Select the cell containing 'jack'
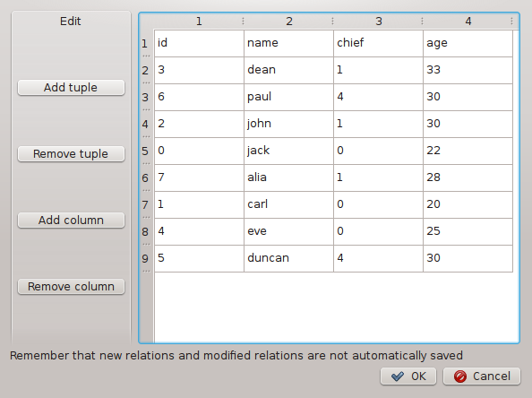 coord(288,151)
